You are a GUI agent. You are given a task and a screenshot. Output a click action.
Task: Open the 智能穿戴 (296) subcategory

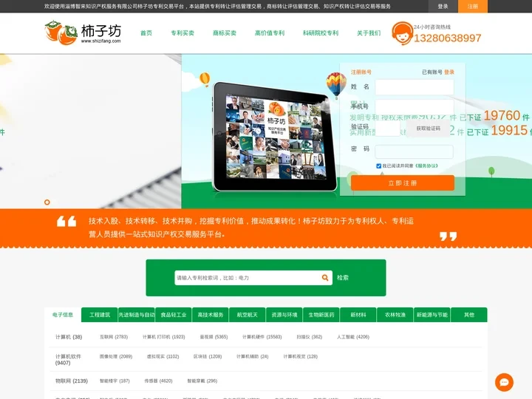pyautogui.click(x=202, y=381)
